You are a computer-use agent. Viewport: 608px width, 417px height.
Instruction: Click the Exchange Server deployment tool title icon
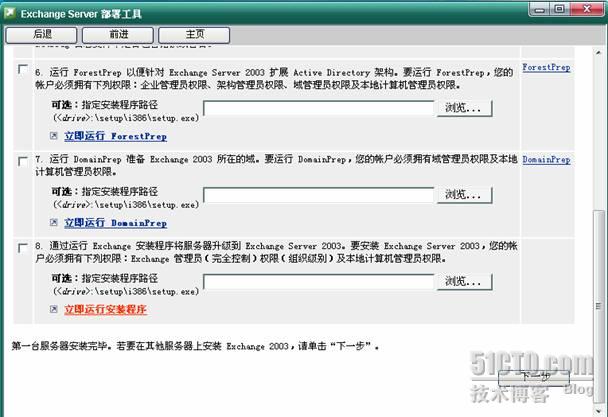point(10,14)
